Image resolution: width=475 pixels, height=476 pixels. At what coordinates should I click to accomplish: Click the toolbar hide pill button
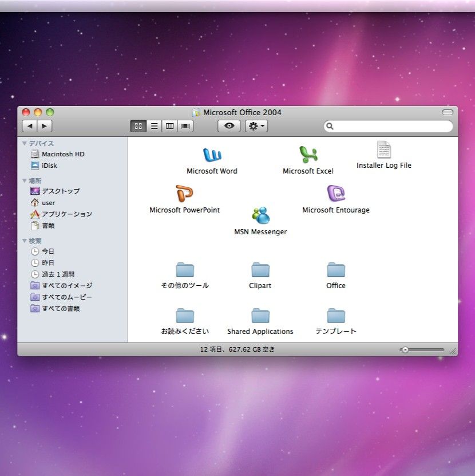[x=448, y=112]
